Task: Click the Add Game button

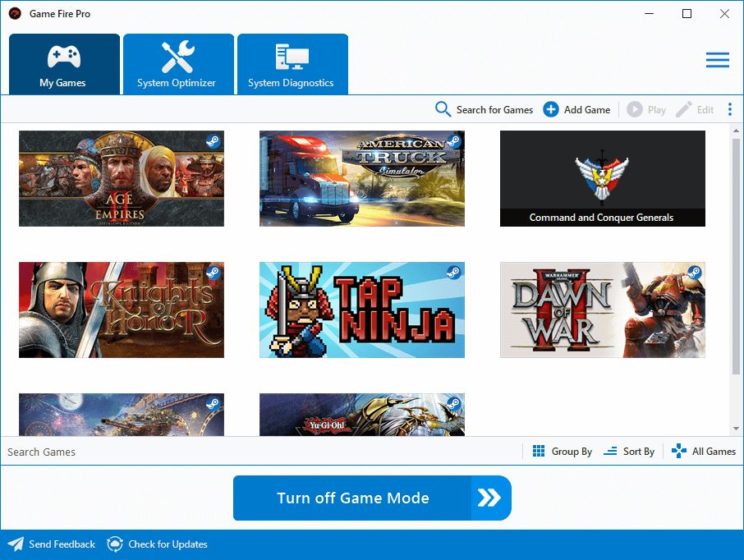Action: (576, 109)
